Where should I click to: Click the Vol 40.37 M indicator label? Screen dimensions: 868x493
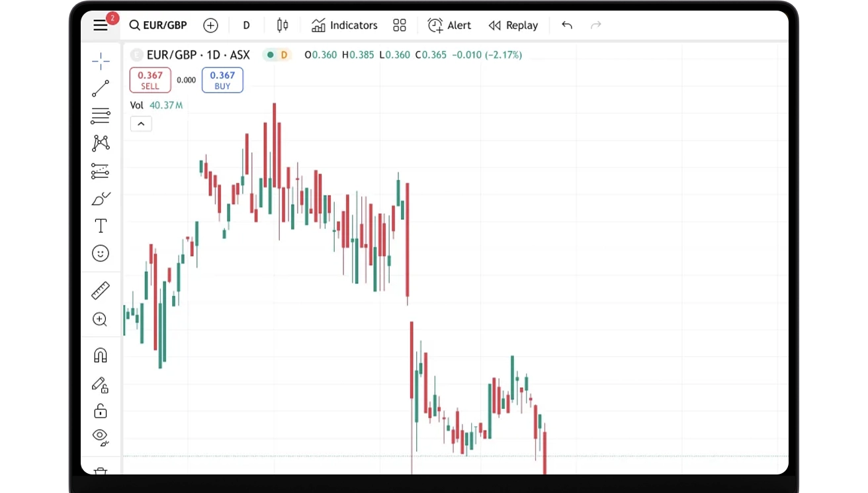[x=156, y=105]
